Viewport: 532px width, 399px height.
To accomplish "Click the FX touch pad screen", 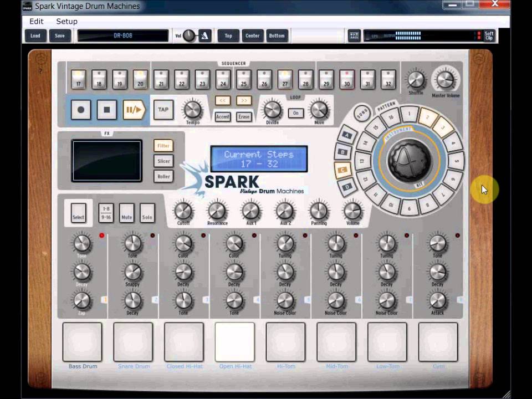I will pyautogui.click(x=107, y=161).
